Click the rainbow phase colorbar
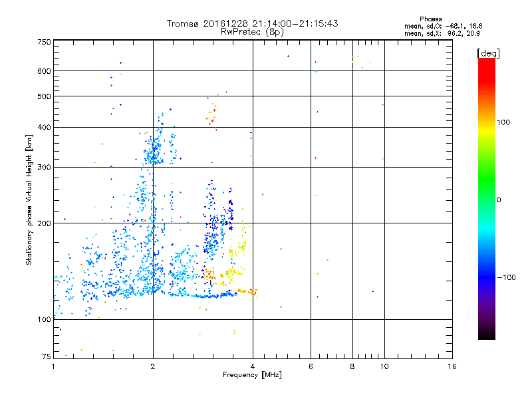This screenshot has height=399, width=532. pyautogui.click(x=487, y=199)
